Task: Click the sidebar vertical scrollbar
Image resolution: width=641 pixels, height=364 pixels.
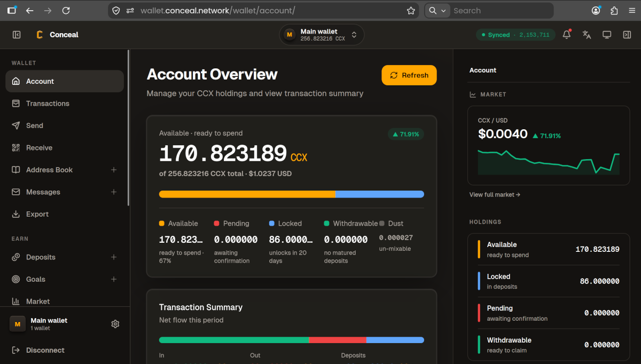Action: 128,128
